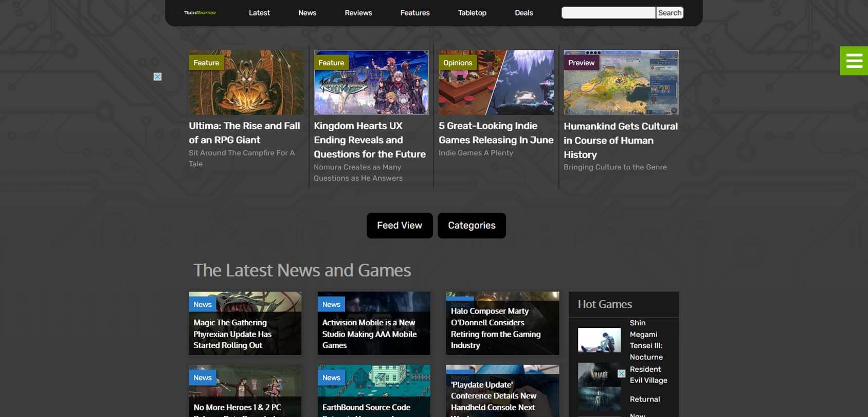Click 'Bringing Culture to the Genre' subtitle
The height and width of the screenshot is (417, 868).
pos(615,167)
